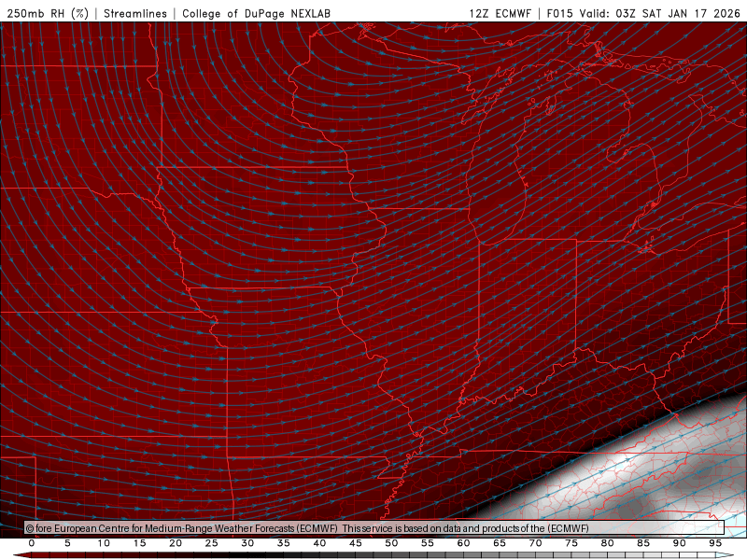
Task: Click the colorbar label "90"
Action: click(680, 543)
